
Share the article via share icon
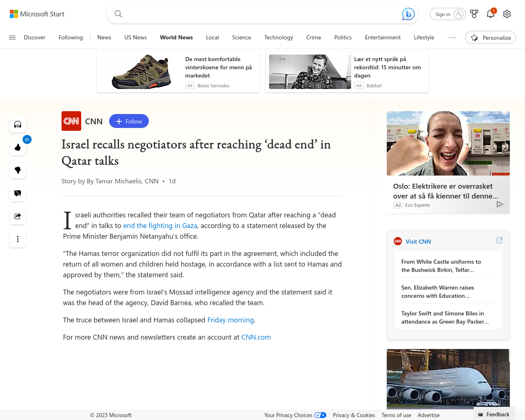(18, 216)
